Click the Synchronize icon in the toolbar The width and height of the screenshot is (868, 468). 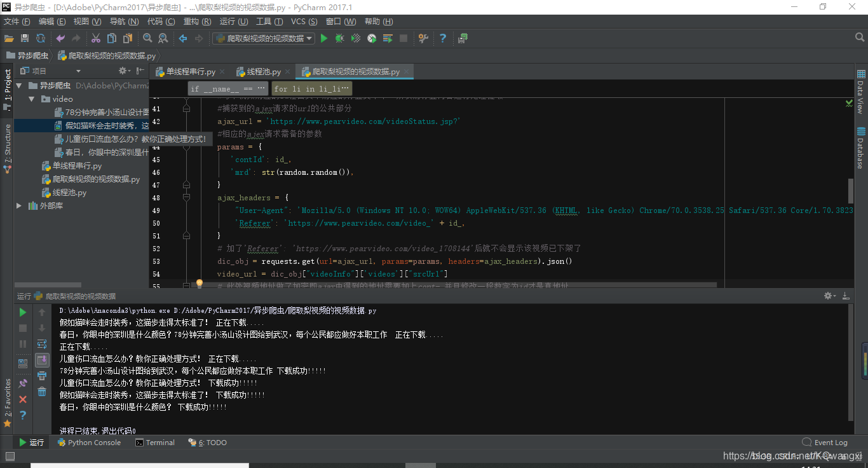click(41, 38)
